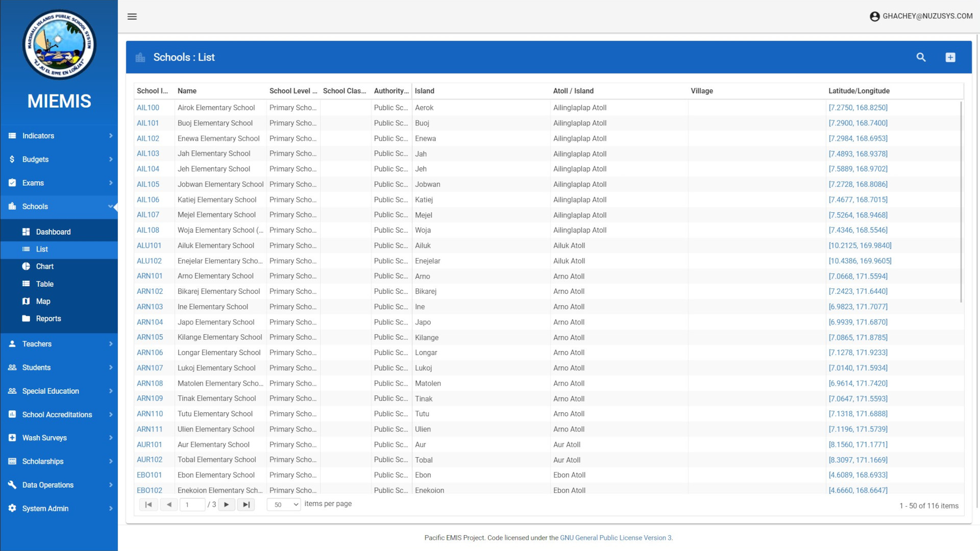The width and height of the screenshot is (980, 551).
Task: Open the items per page dropdown
Action: click(x=284, y=505)
